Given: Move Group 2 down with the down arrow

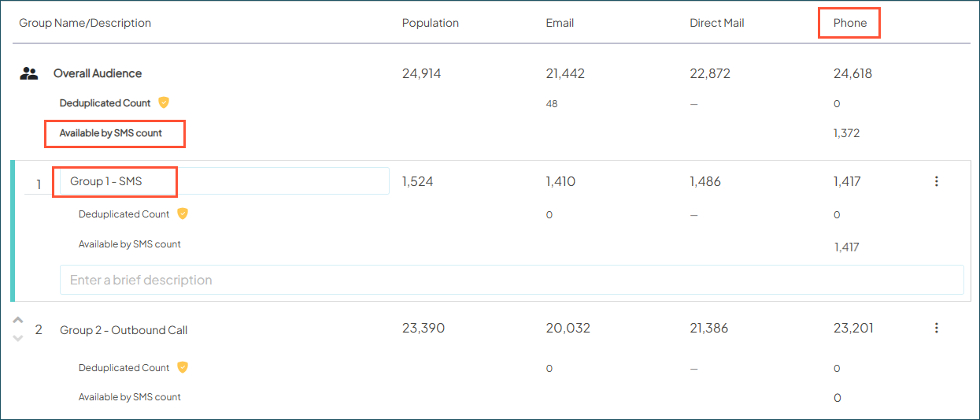Looking at the screenshot, I should (x=19, y=339).
